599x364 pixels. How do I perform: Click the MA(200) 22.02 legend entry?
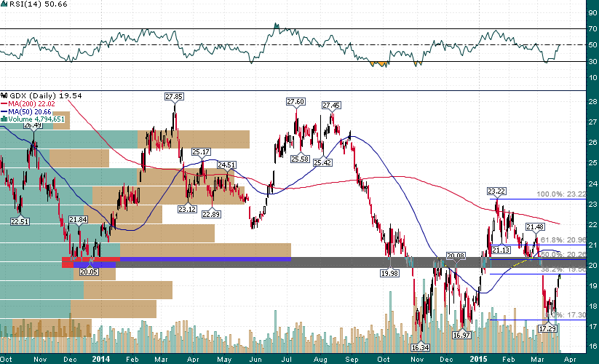point(28,104)
